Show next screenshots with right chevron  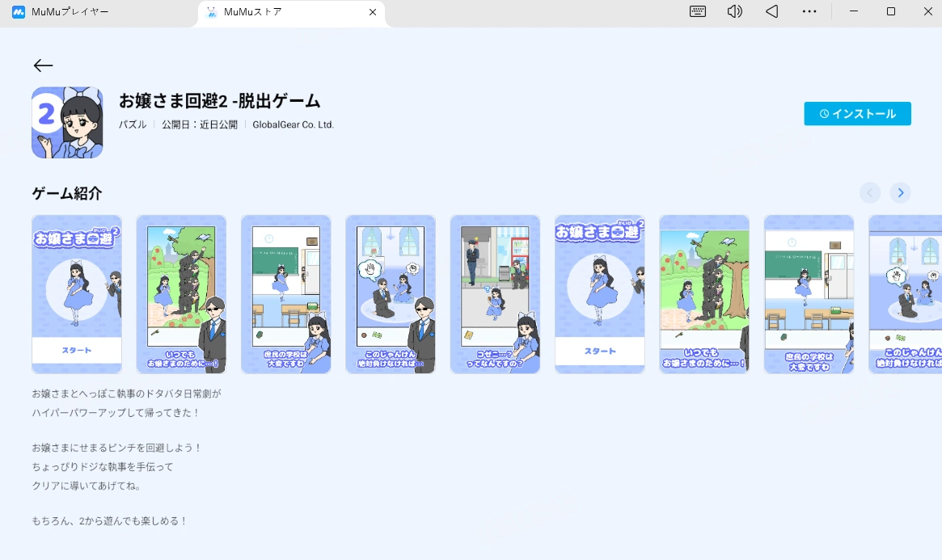point(900,192)
